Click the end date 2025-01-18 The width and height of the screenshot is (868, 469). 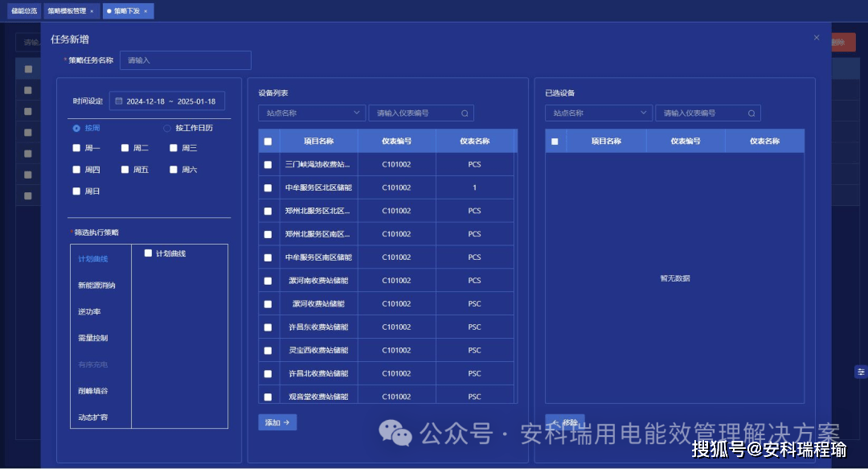197,101
